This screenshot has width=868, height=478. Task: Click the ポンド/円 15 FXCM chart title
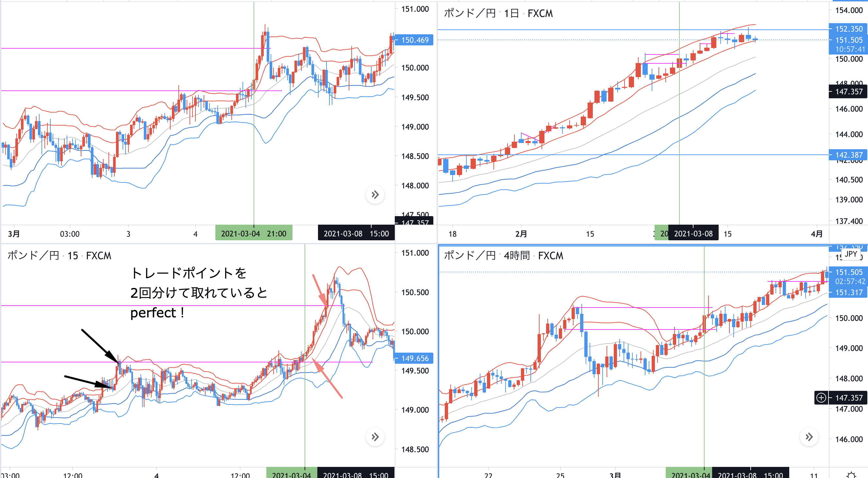59,256
